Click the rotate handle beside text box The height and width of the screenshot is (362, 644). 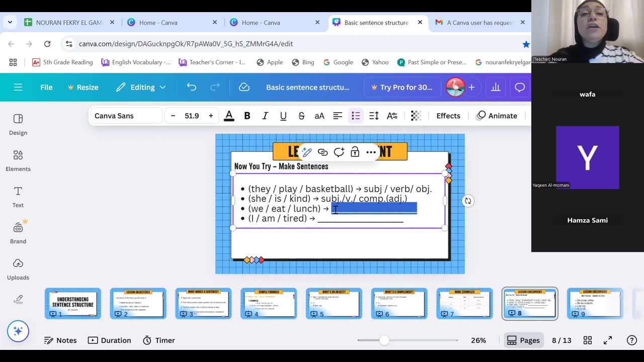(x=468, y=201)
